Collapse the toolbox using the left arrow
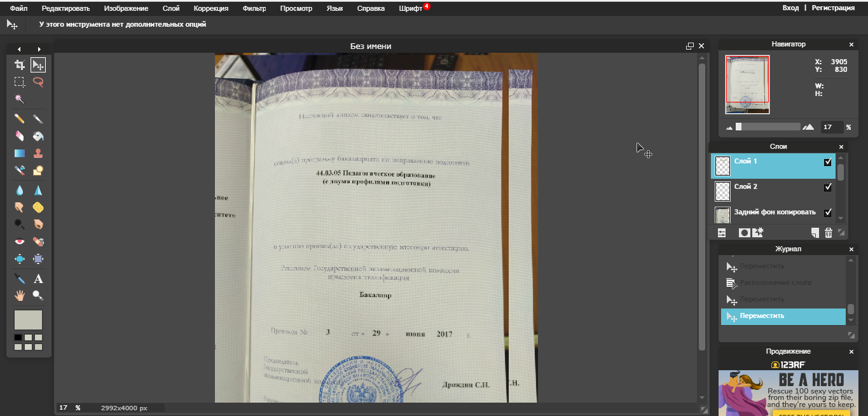This screenshot has height=416, width=868. [x=19, y=50]
